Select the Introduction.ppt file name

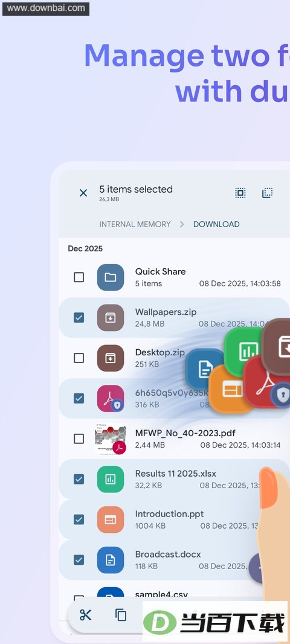[169, 514]
